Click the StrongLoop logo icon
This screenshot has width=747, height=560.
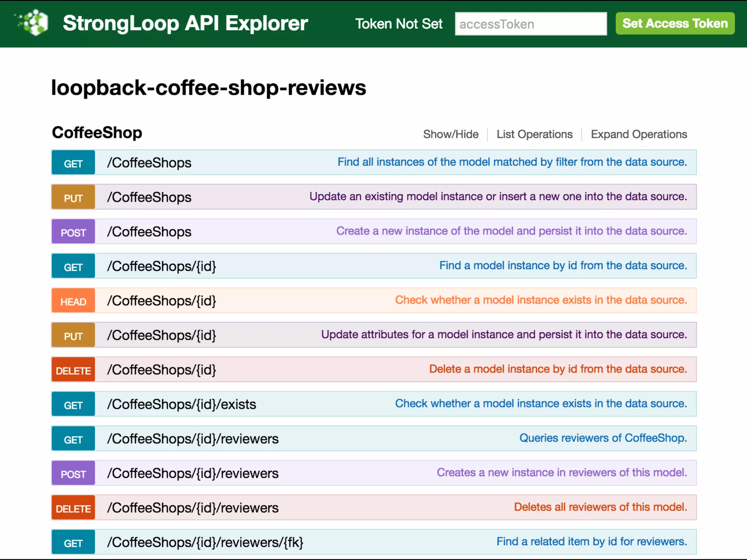[34, 23]
